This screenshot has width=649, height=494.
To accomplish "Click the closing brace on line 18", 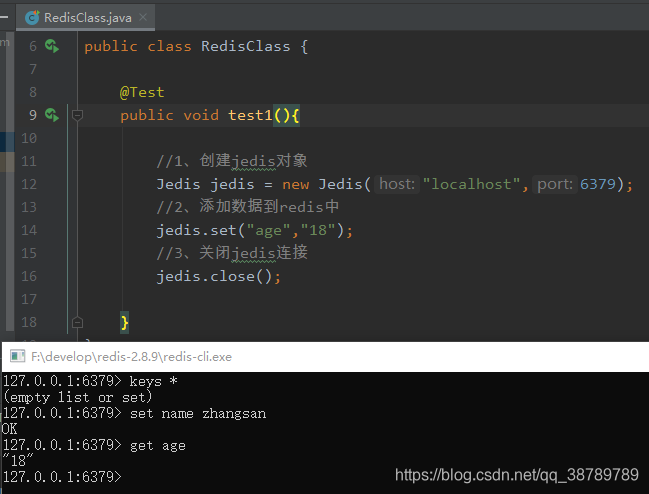I will 124,322.
